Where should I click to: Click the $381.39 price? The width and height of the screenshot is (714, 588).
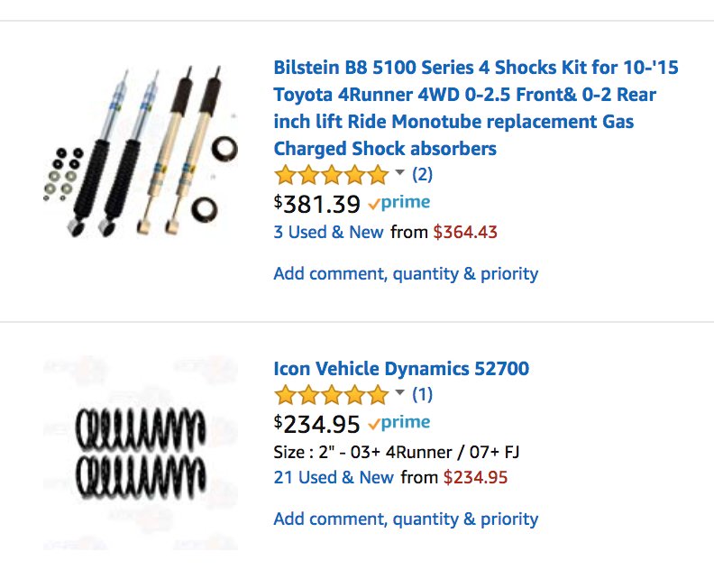pos(317,204)
